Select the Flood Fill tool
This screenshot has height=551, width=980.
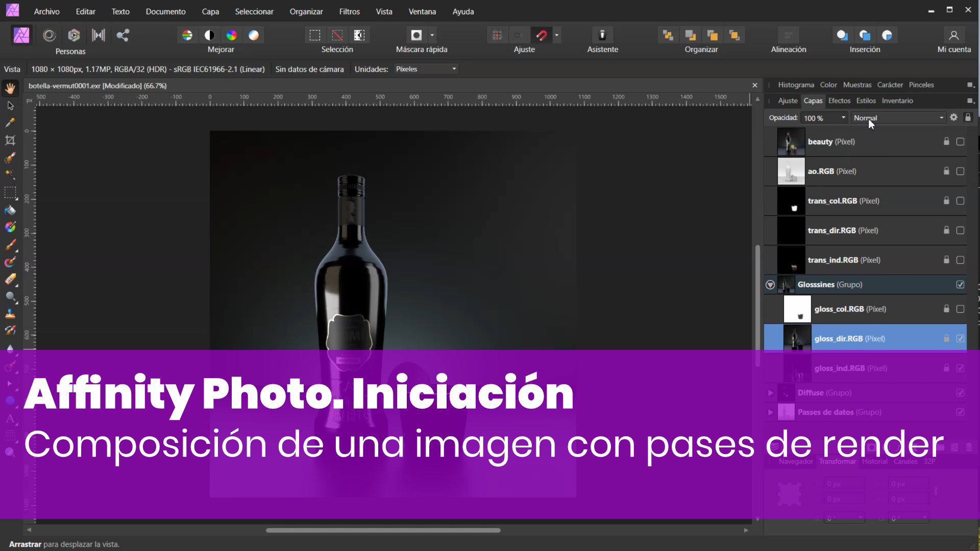[x=10, y=210]
